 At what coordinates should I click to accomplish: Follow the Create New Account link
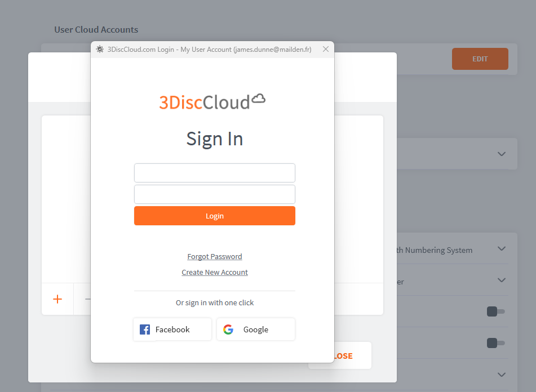click(215, 273)
